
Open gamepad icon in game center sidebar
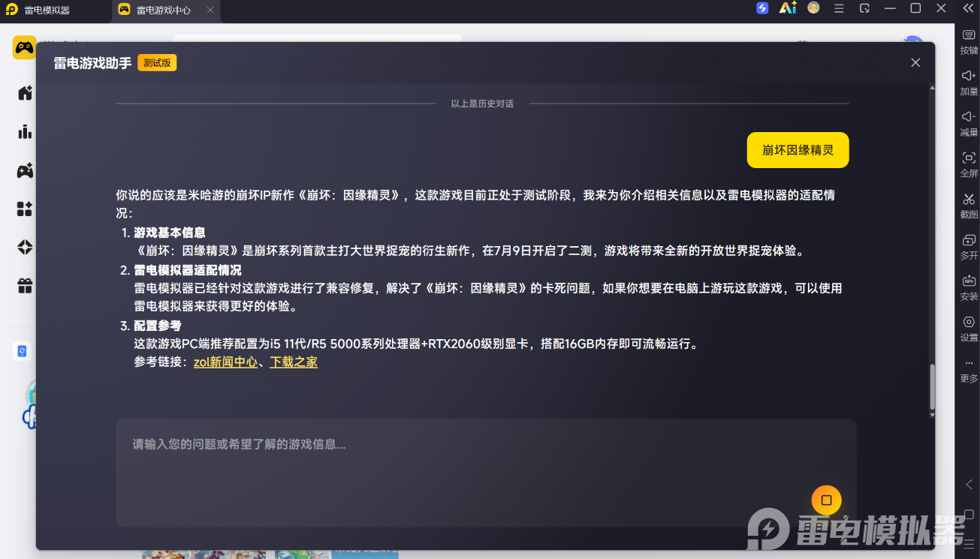coord(25,170)
